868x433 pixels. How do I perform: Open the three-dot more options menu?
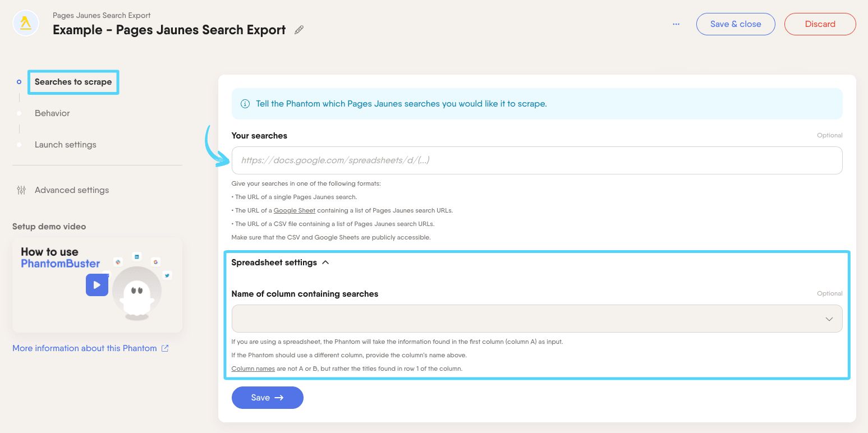point(676,24)
